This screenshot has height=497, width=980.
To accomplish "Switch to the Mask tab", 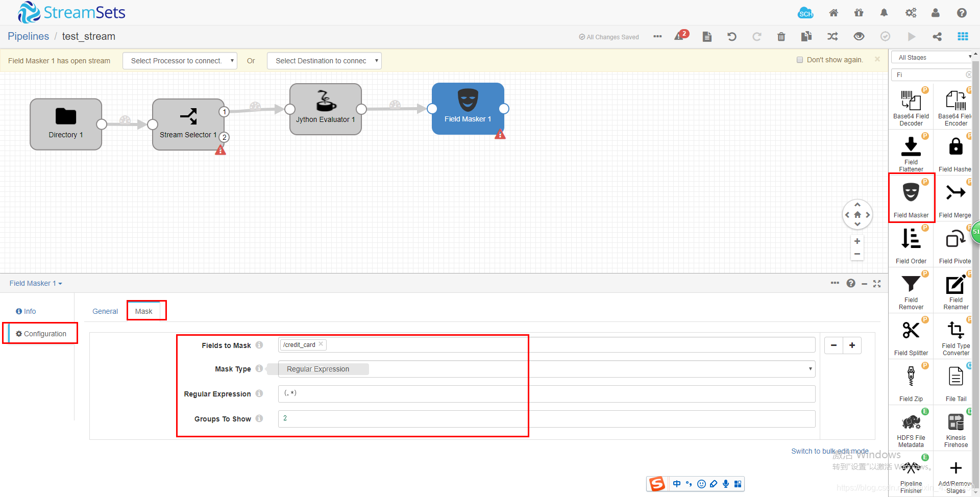I will pyautogui.click(x=144, y=311).
